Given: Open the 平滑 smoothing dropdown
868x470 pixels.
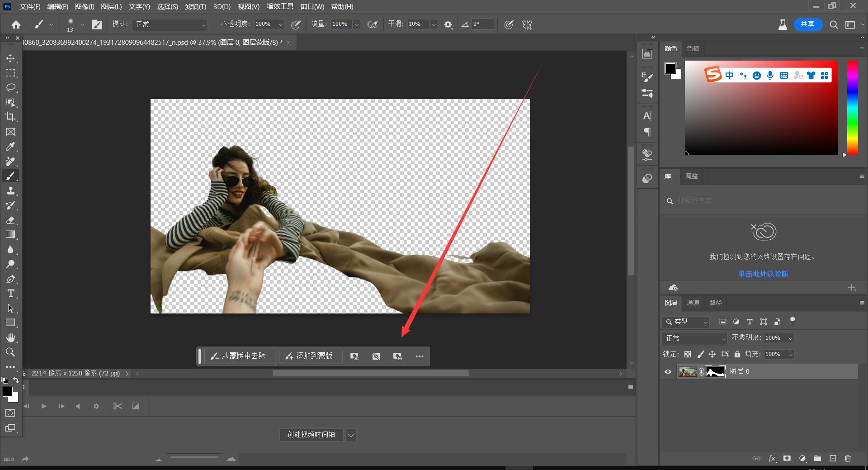Looking at the screenshot, I should 434,24.
